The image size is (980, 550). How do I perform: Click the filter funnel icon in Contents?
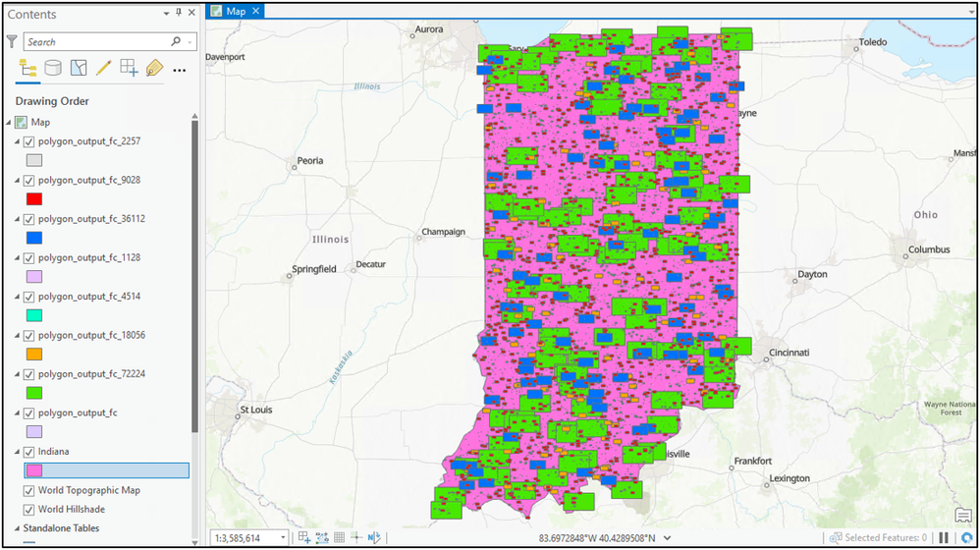click(12, 42)
